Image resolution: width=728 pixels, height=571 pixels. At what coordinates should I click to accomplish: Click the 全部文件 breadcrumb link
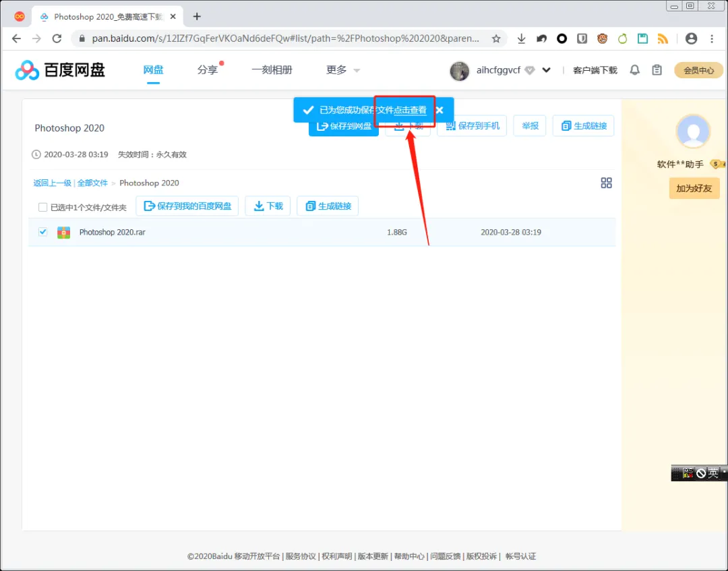coord(92,183)
